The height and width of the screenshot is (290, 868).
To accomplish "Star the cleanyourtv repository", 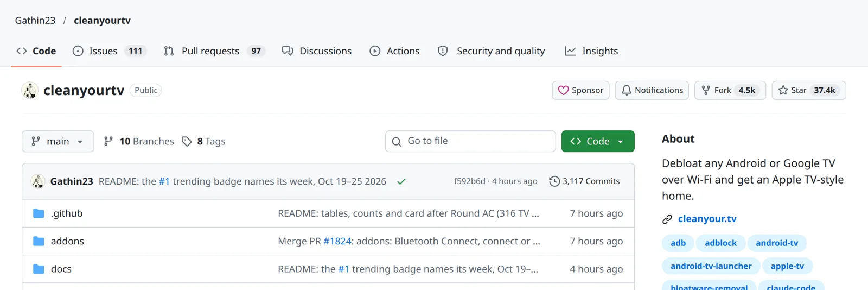I will point(809,90).
